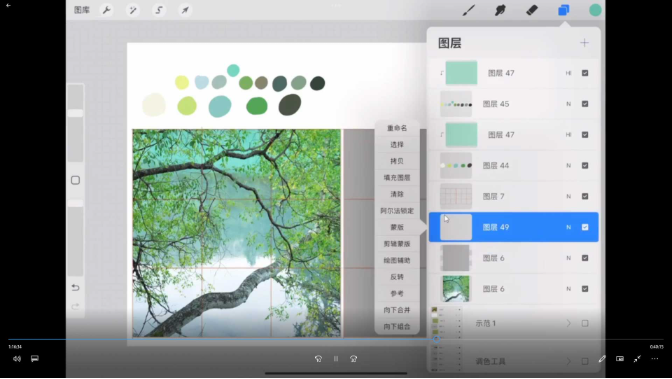Viewport: 672px width, 379px height.
Task: Seek on the video progress bar
Action: [336, 340]
